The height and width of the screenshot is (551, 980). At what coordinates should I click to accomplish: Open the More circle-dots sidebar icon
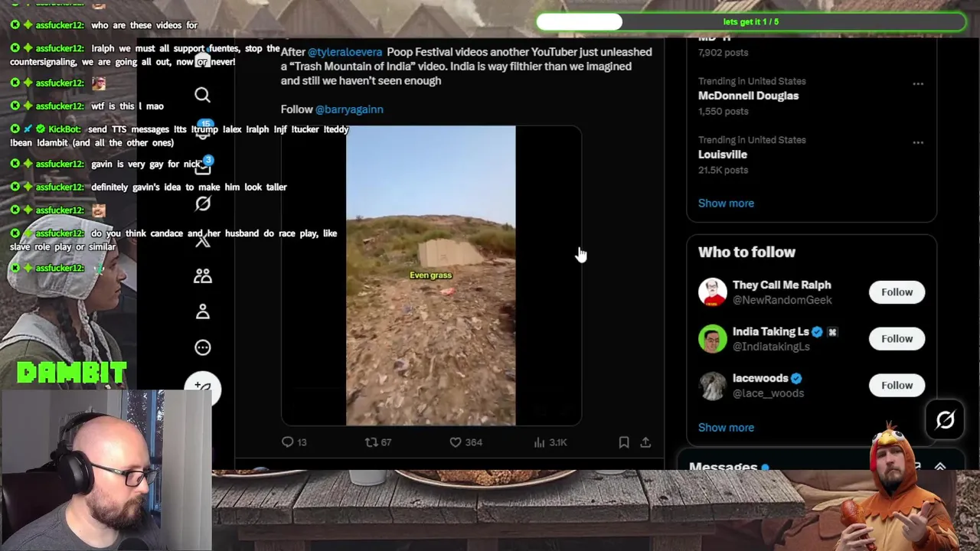click(202, 347)
